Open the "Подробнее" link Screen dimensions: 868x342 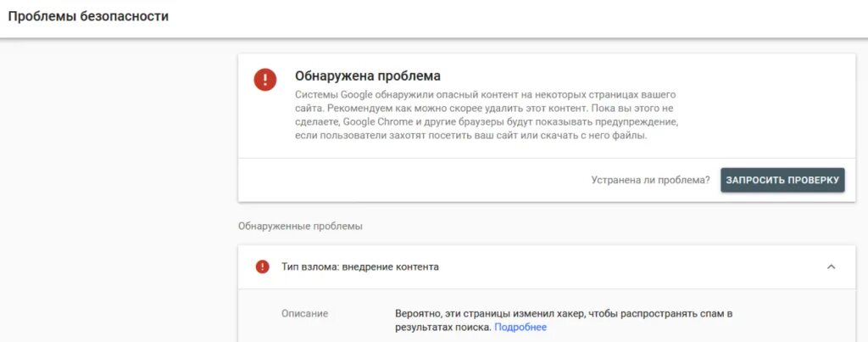[x=520, y=327]
